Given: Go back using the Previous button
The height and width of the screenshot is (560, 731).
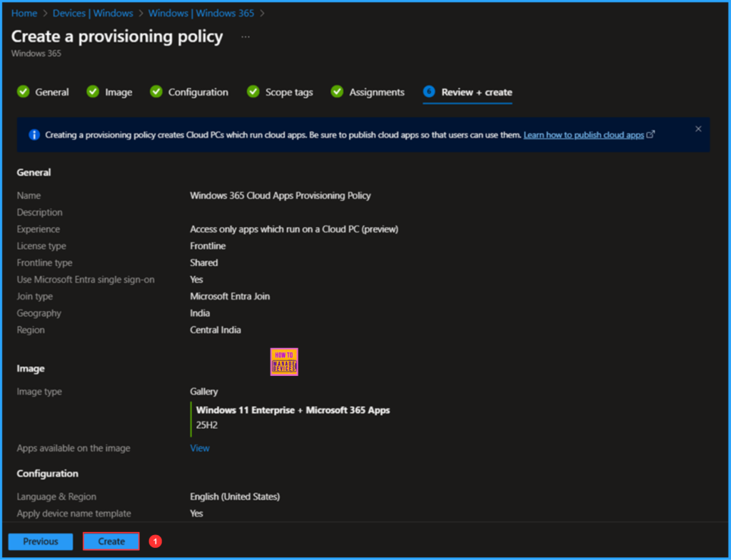Looking at the screenshot, I should click(40, 541).
